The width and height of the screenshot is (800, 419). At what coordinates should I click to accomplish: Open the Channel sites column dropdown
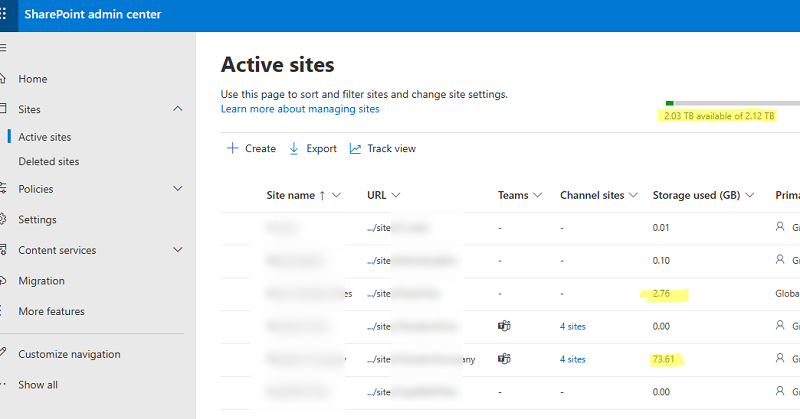click(633, 195)
